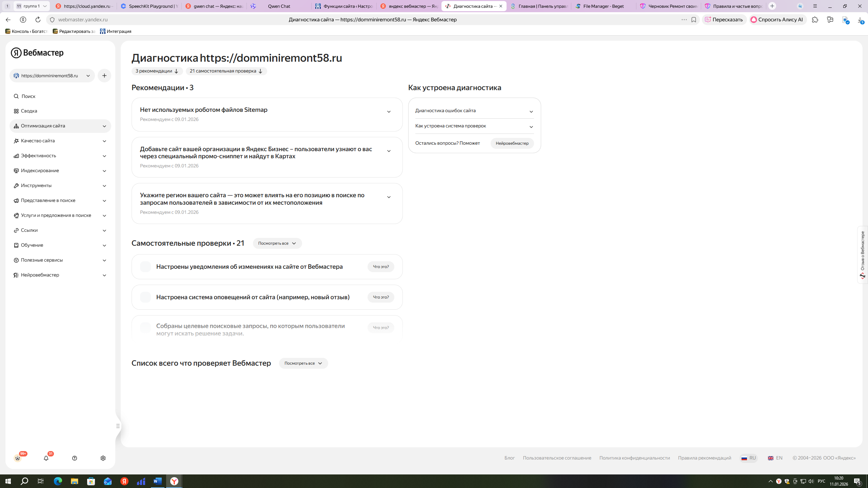868x488 pixels.
Task: Open the Политика конфиденциальности footer link
Action: pos(634,458)
